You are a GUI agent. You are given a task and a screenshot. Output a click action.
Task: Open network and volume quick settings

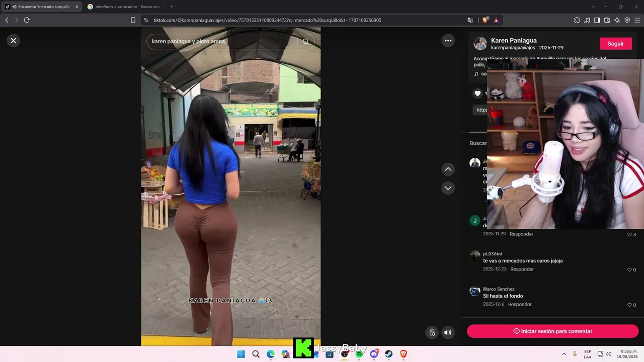604,354
